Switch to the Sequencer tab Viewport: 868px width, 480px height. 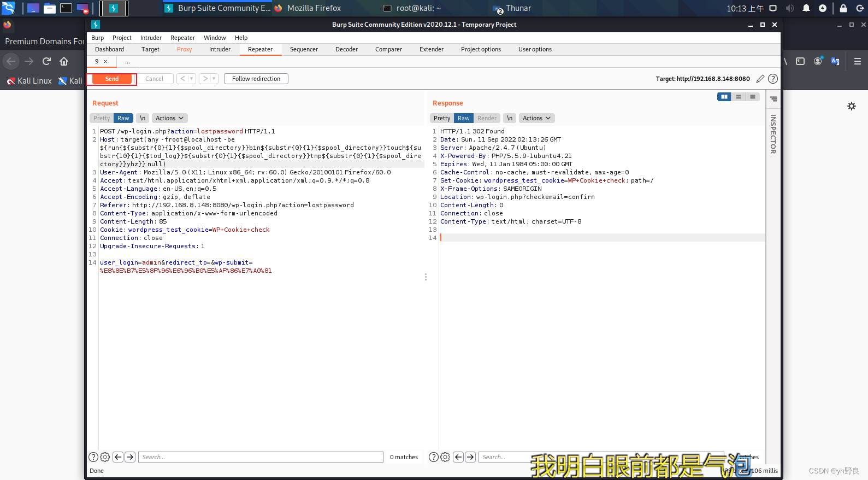[x=304, y=49]
